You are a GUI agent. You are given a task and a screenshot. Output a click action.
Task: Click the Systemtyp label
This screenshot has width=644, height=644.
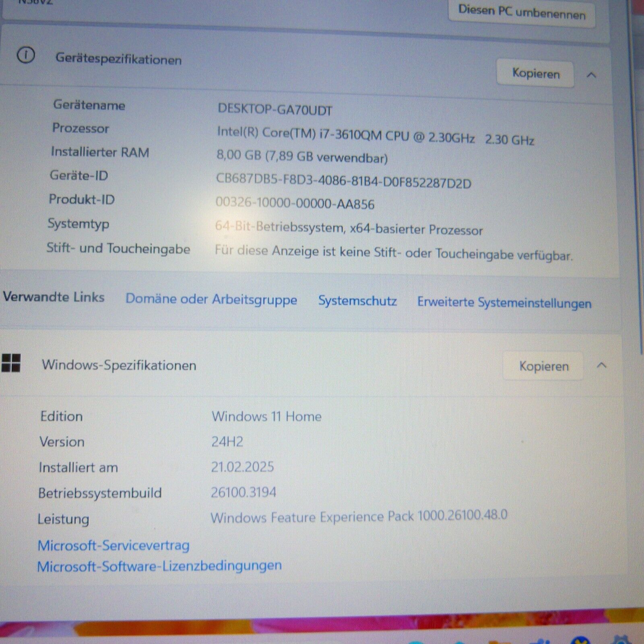pyautogui.click(x=78, y=224)
